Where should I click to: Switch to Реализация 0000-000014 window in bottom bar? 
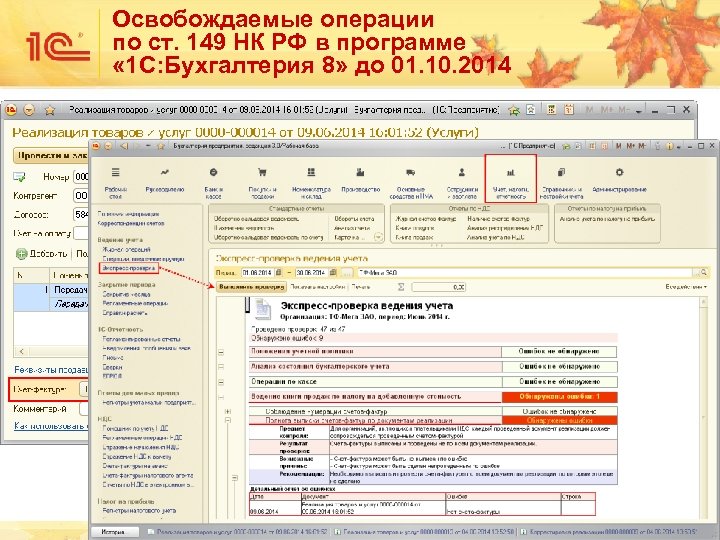click(238, 532)
